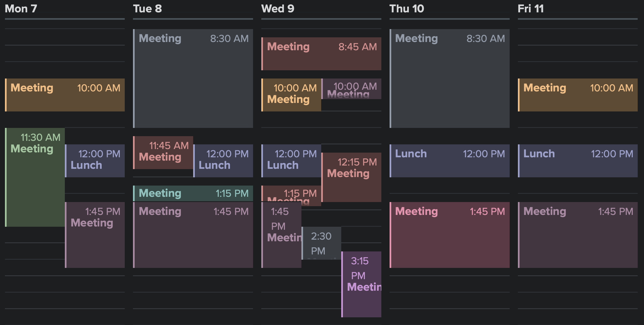This screenshot has height=325, width=644.
Task: Click Tuesday's 8:30 AM Meeting block
Action: point(193,79)
